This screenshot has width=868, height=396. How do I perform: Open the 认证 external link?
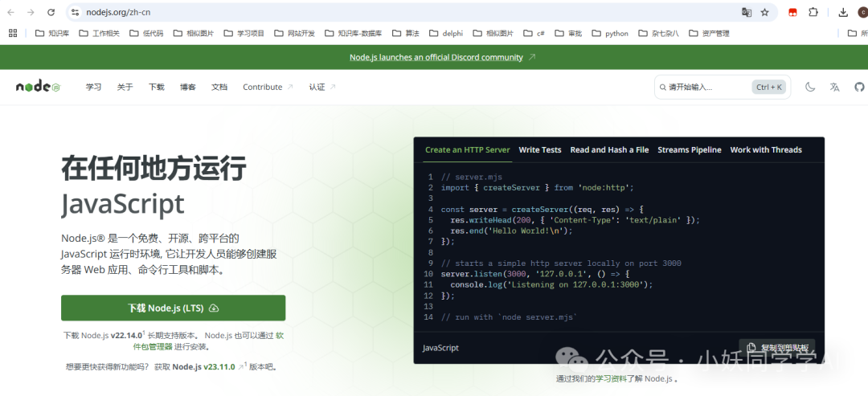pyautogui.click(x=322, y=87)
